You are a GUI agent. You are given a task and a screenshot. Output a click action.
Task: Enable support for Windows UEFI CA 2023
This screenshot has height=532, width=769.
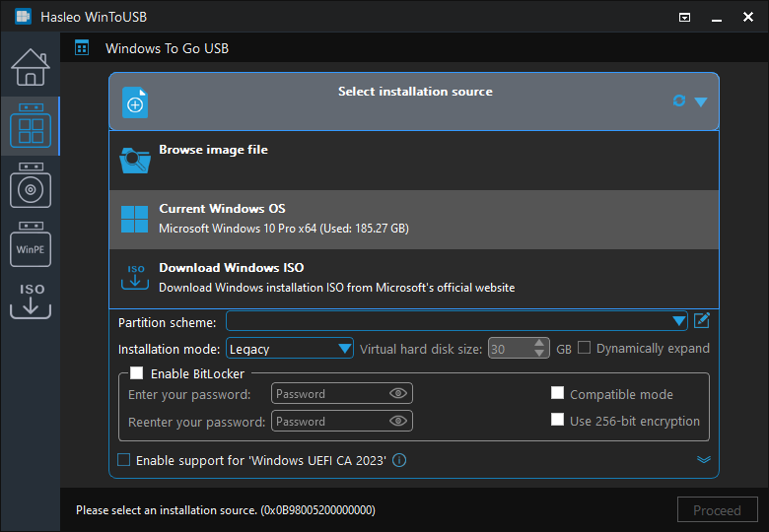coord(123,460)
